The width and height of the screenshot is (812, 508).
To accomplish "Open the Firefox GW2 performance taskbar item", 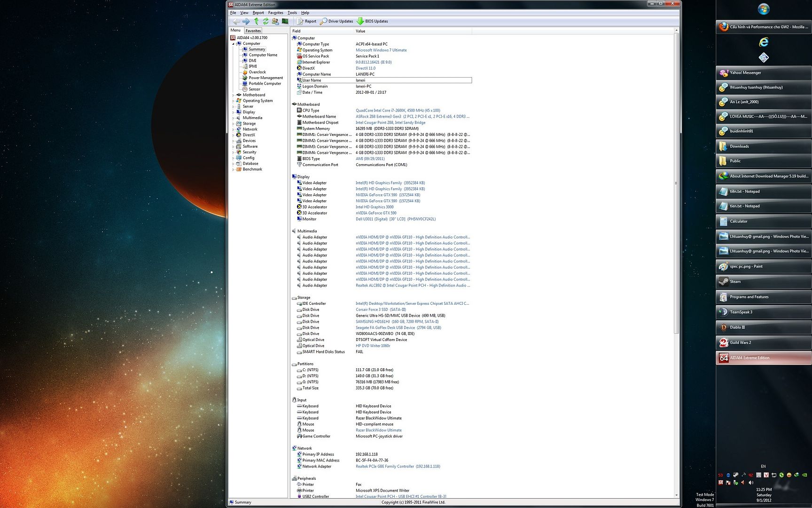I will pyautogui.click(x=764, y=27).
